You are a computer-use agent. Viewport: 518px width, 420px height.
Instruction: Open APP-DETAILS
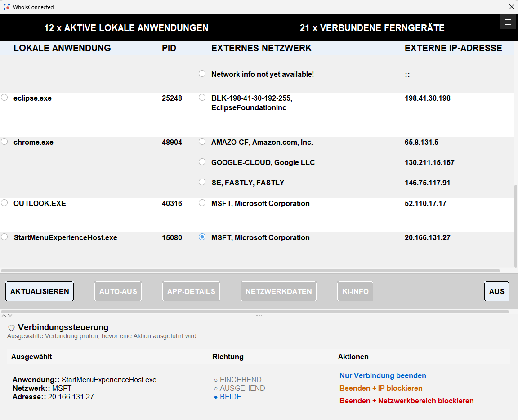pos(191,291)
